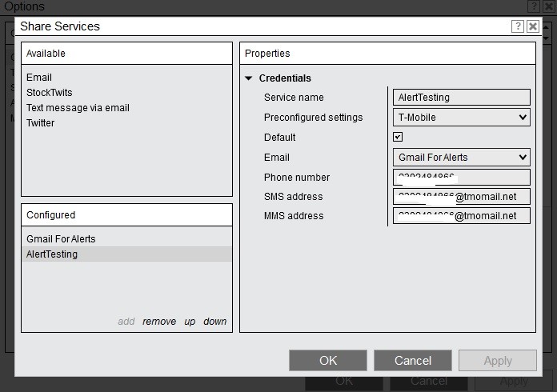The image size is (557, 392).
Task: Click the SMS address input field
Action: click(x=462, y=196)
